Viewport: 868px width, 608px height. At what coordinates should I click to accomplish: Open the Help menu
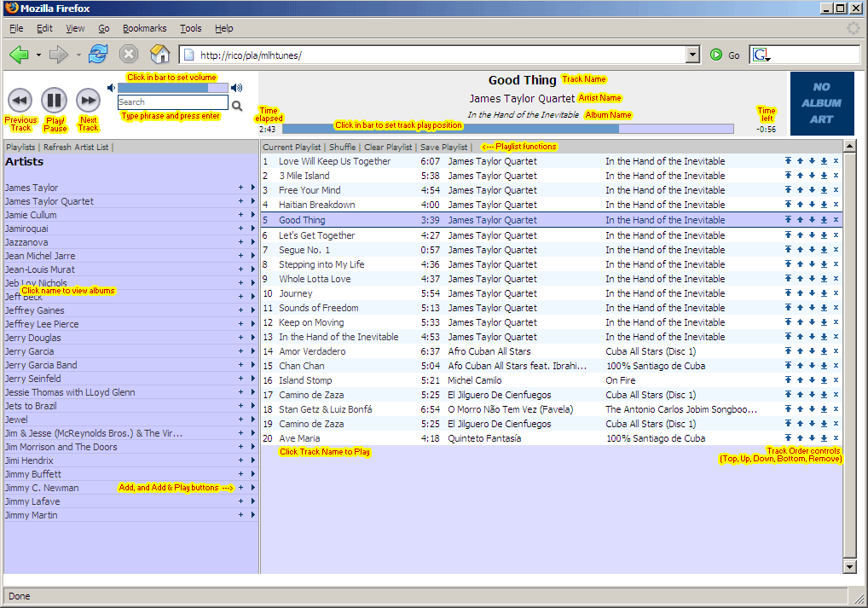[x=223, y=28]
